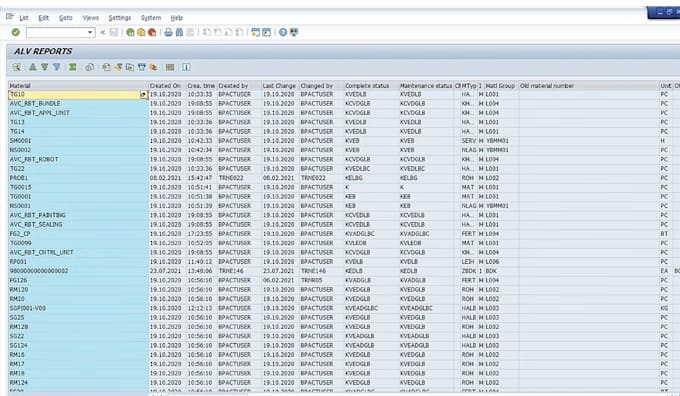Open Help with the question mark icon
Image resolution: width=680 pixels, height=396 pixels.
point(283,32)
